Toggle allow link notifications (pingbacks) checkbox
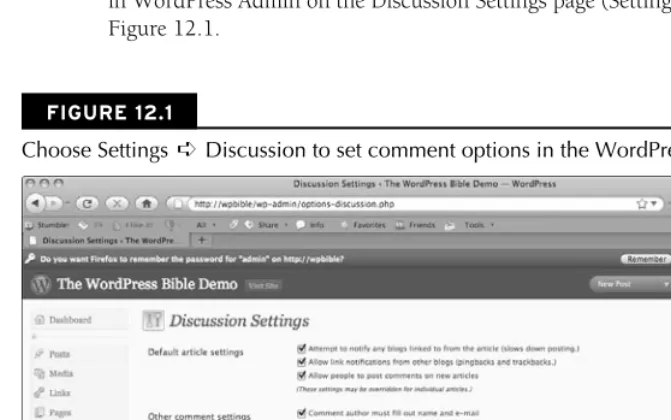This screenshot has width=671, height=420. 302,362
